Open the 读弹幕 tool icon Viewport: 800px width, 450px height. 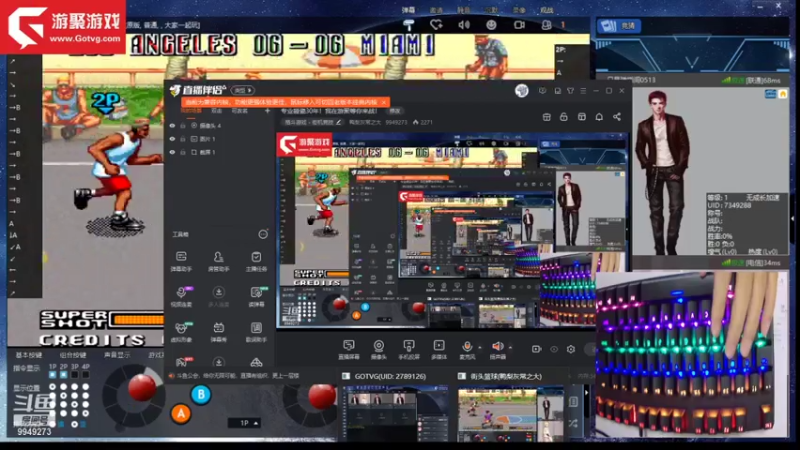pos(256,296)
